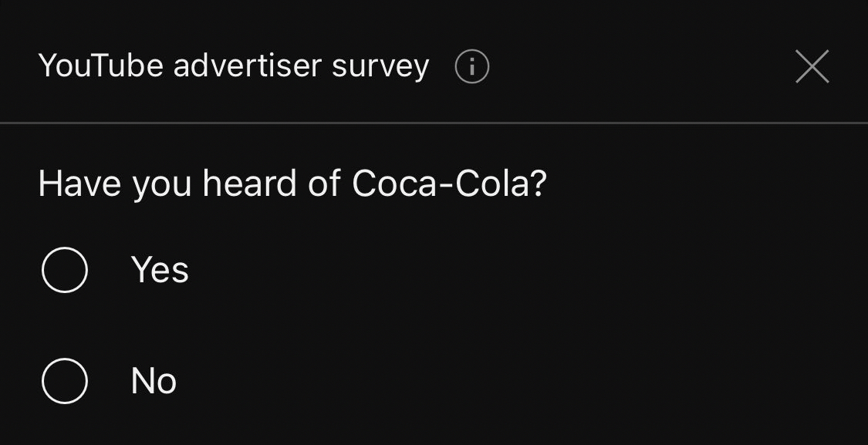Click the "No" answer label
Viewport: 868px width, 445px height.
pyautogui.click(x=154, y=381)
